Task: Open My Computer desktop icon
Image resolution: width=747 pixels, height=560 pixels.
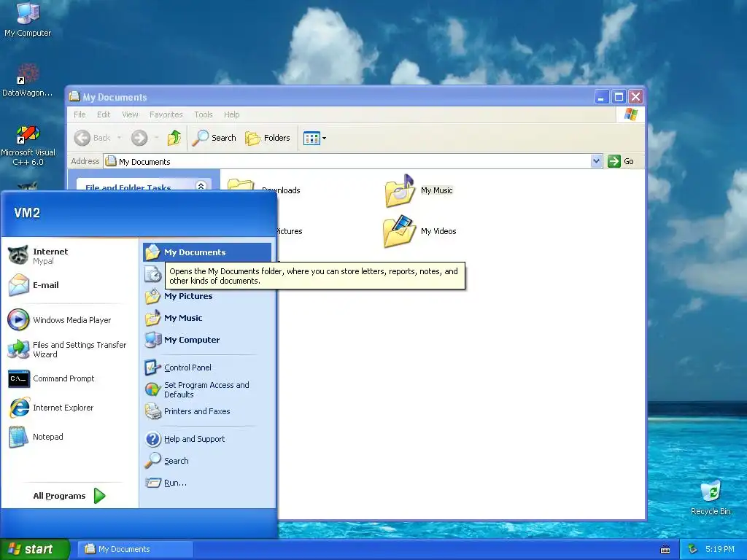Action: tap(28, 19)
